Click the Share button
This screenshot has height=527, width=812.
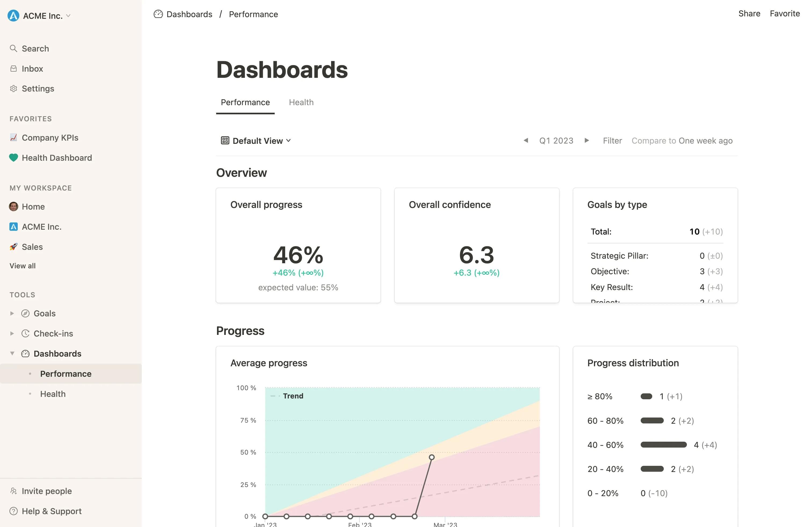click(x=749, y=13)
